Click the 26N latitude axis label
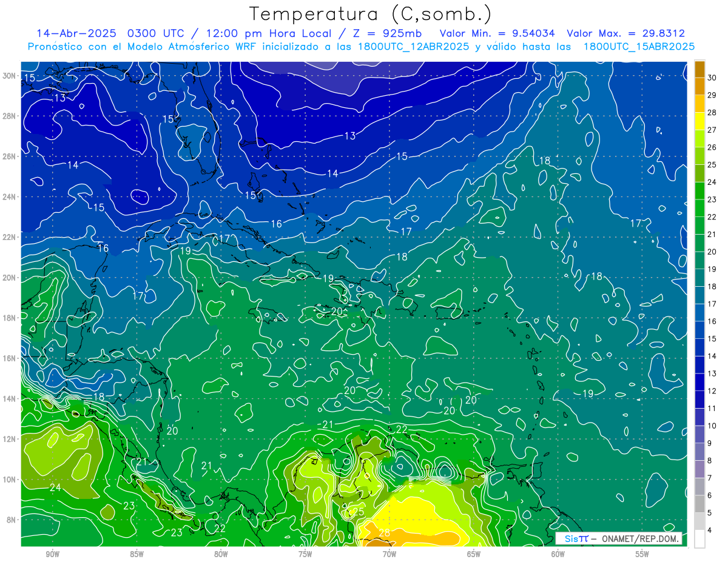The height and width of the screenshot is (562, 728). (9, 156)
